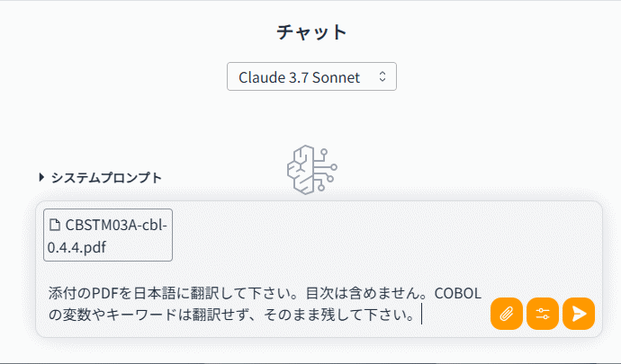The image size is (621, 364).
Task: Click the 0.4.4.pdf portion of the filename
Action: 88,248
